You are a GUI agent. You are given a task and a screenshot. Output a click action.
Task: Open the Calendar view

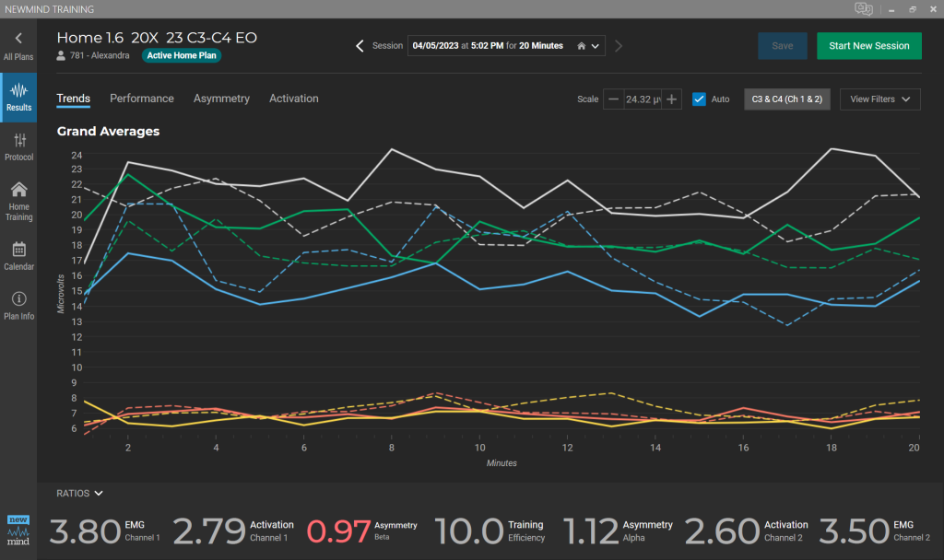click(x=18, y=255)
